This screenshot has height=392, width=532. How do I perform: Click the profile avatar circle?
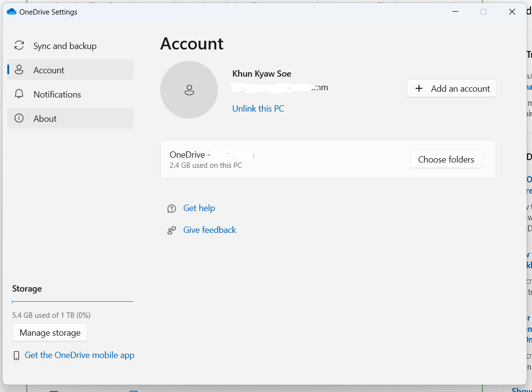(x=189, y=90)
